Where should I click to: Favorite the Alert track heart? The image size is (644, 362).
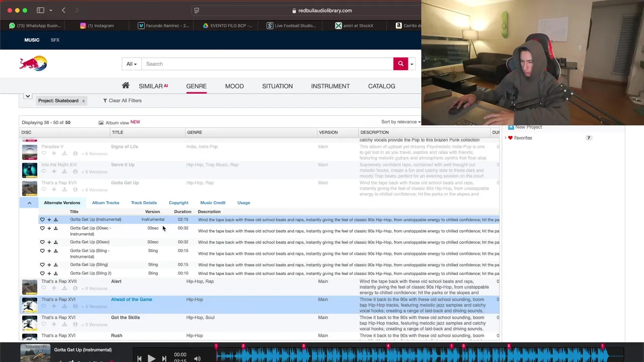(44, 289)
